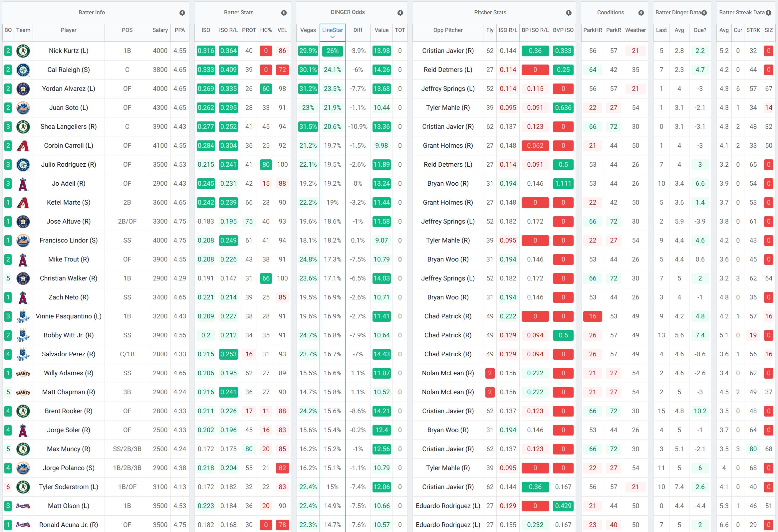
Task: Click the Batter Stats info icon
Action: coord(284,13)
